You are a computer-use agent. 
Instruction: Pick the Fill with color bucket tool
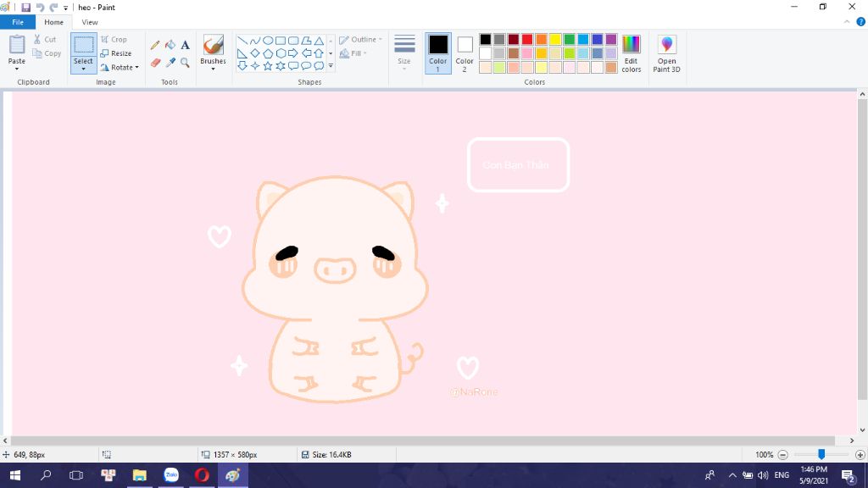click(170, 46)
